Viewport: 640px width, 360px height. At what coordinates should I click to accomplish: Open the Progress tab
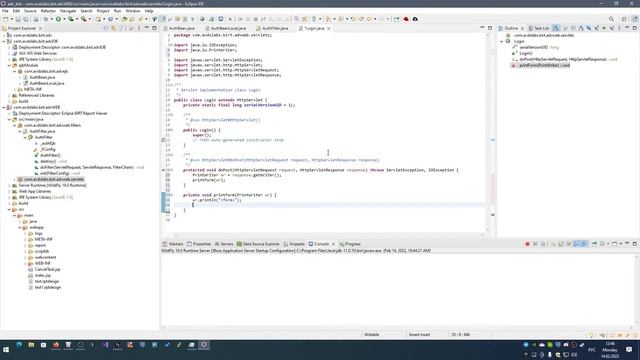[x=350, y=244]
